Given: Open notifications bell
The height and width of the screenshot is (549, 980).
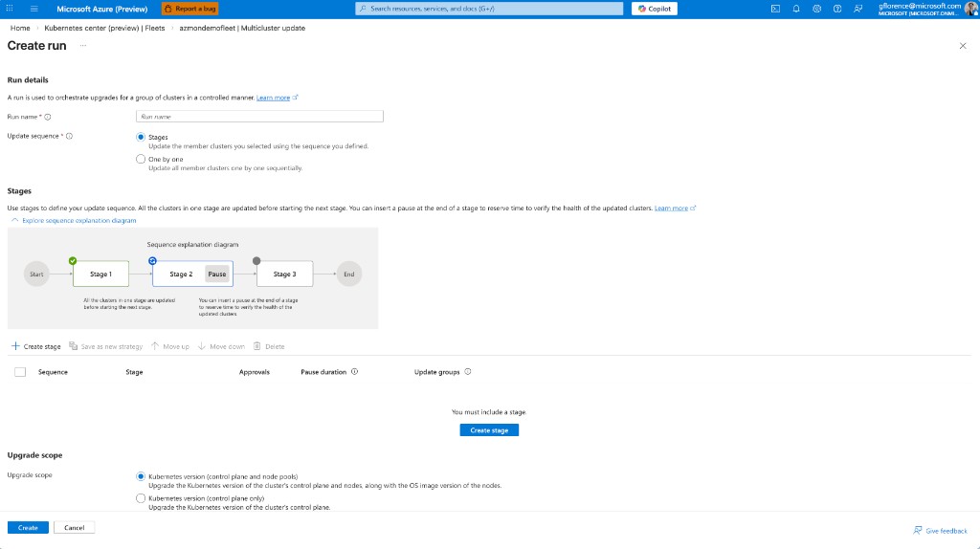Looking at the screenshot, I should tap(795, 9).
